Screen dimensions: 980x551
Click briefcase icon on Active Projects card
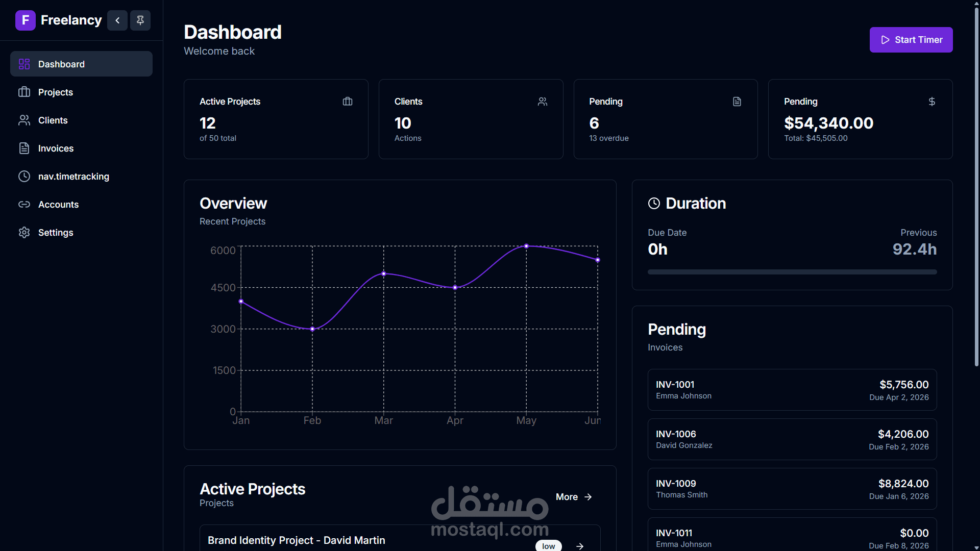pos(348,102)
